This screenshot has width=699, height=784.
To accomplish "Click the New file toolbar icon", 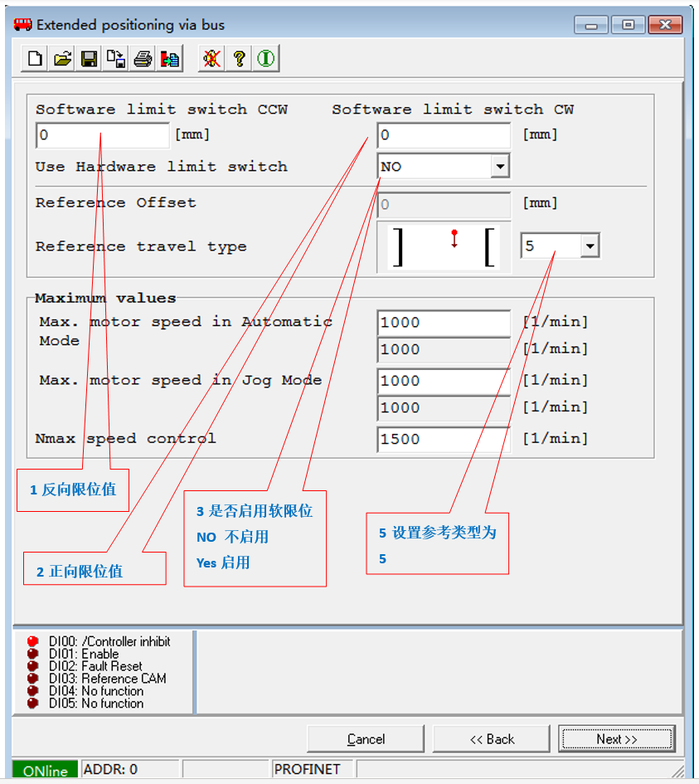I will 35,59.
